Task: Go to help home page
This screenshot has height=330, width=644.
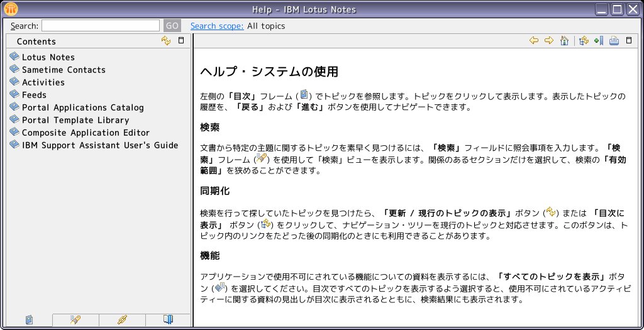Action: (x=564, y=40)
